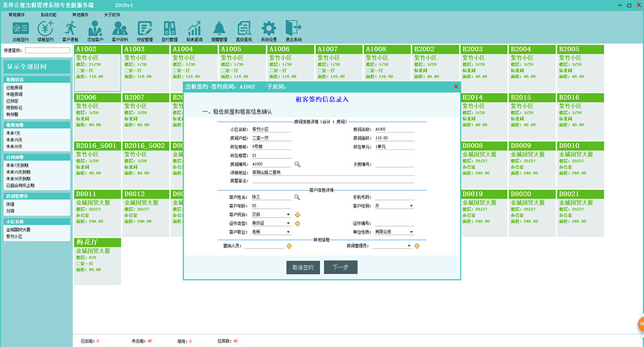Click 显示全部房间 in the sidebar
The height and width of the screenshot is (347, 644).
tap(35, 66)
